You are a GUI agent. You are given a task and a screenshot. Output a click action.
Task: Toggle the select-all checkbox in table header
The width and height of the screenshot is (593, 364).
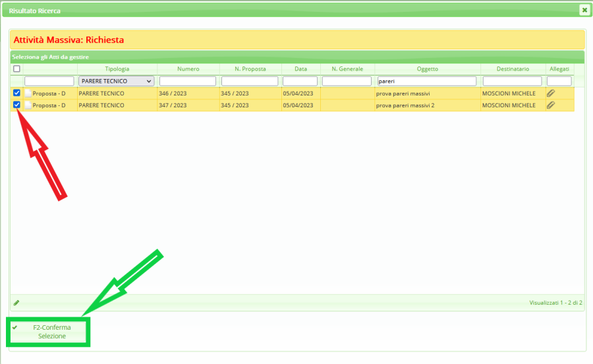[x=16, y=68]
